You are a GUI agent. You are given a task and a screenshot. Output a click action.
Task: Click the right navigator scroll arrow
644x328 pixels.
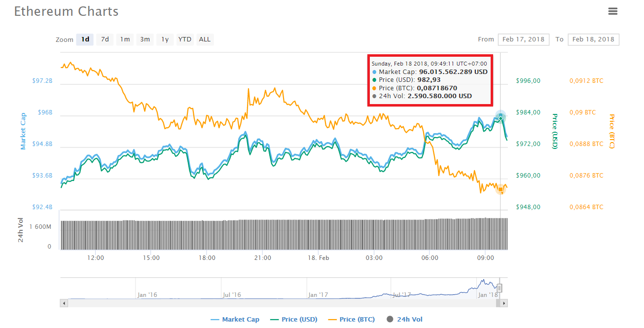[504, 303]
